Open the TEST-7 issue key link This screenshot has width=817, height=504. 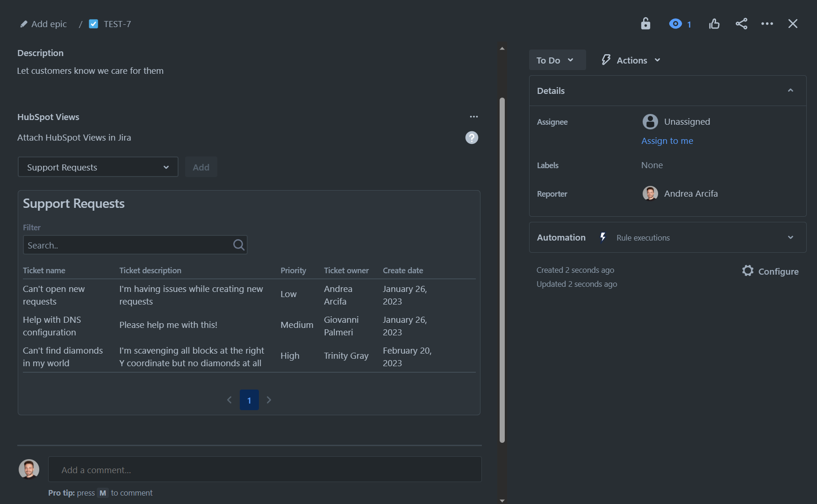(117, 24)
